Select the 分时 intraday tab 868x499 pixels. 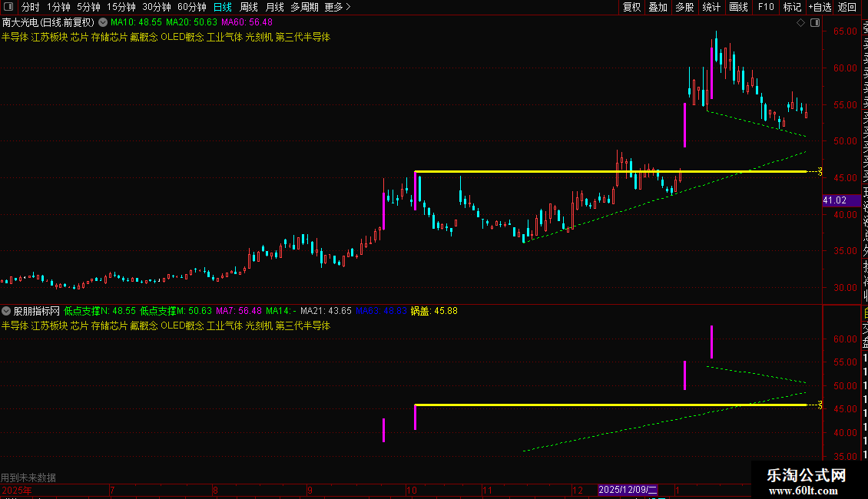click(x=31, y=7)
